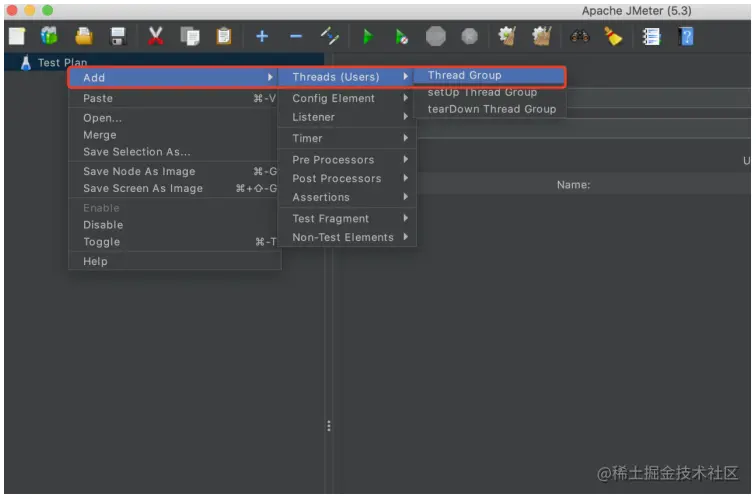Open the Templates icon in toolbar

pos(49,36)
